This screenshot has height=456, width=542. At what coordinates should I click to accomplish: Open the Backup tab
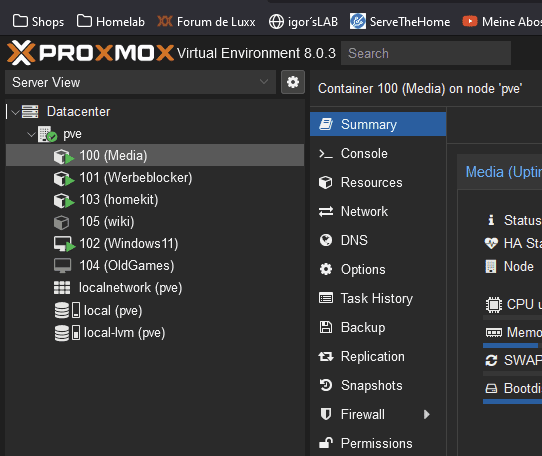point(378,327)
